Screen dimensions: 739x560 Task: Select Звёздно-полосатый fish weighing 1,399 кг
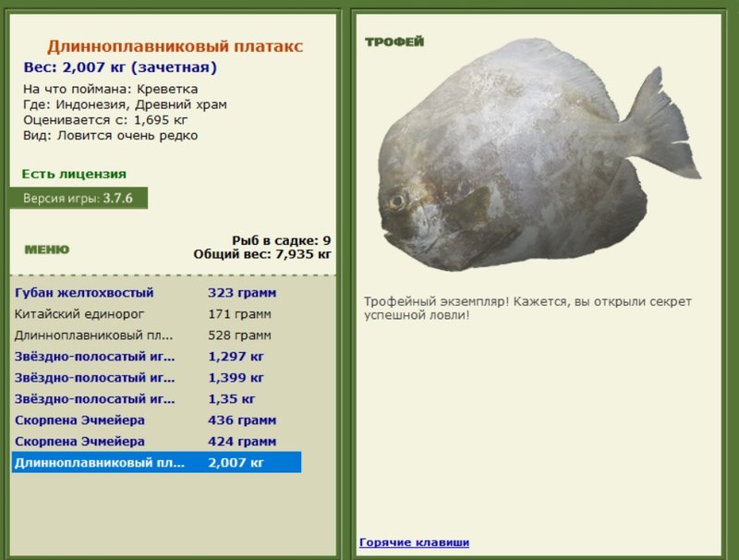[x=156, y=378]
